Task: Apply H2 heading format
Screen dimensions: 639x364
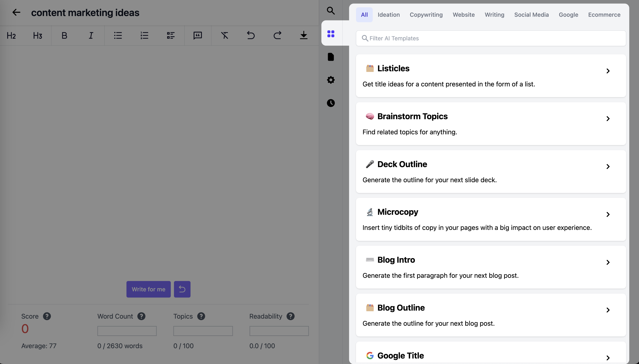Action: pyautogui.click(x=11, y=36)
